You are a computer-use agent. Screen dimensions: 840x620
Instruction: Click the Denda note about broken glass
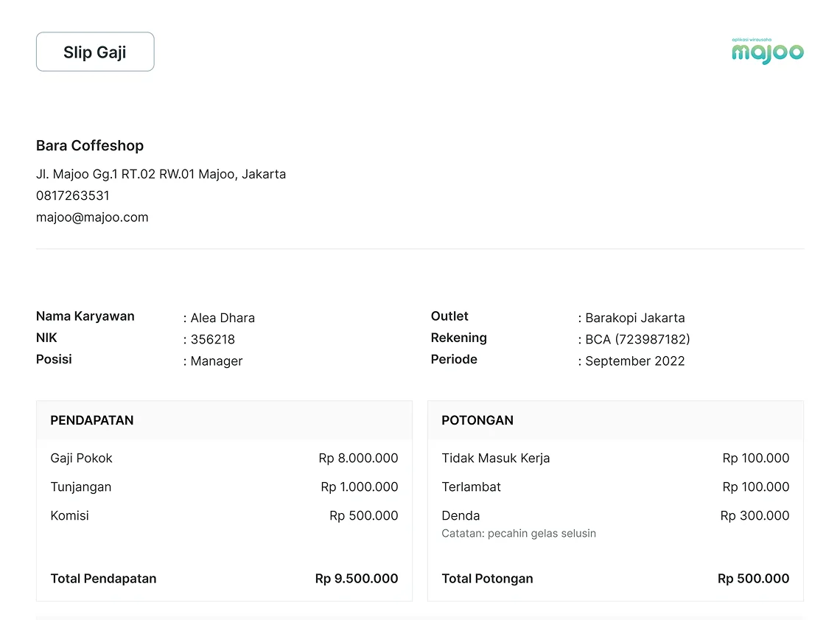pyautogui.click(x=519, y=534)
